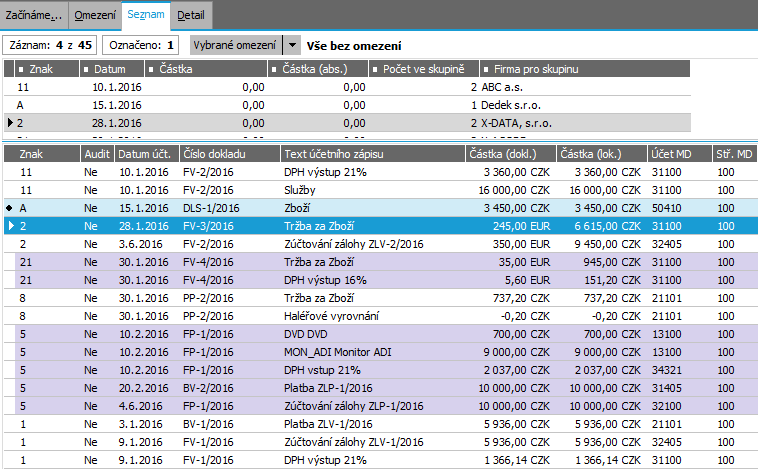The height and width of the screenshot is (469, 758).
Task: Click the Vybrané omezení button
Action: pyautogui.click(x=236, y=45)
